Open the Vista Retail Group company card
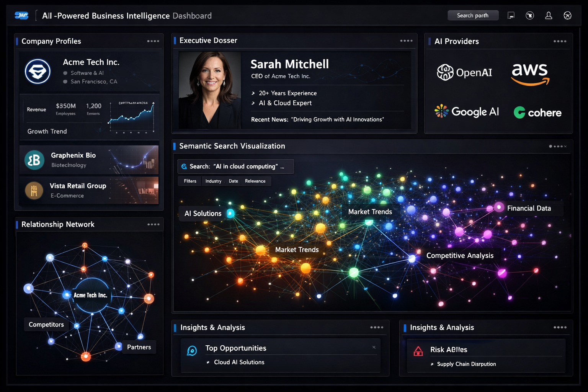 (x=89, y=190)
